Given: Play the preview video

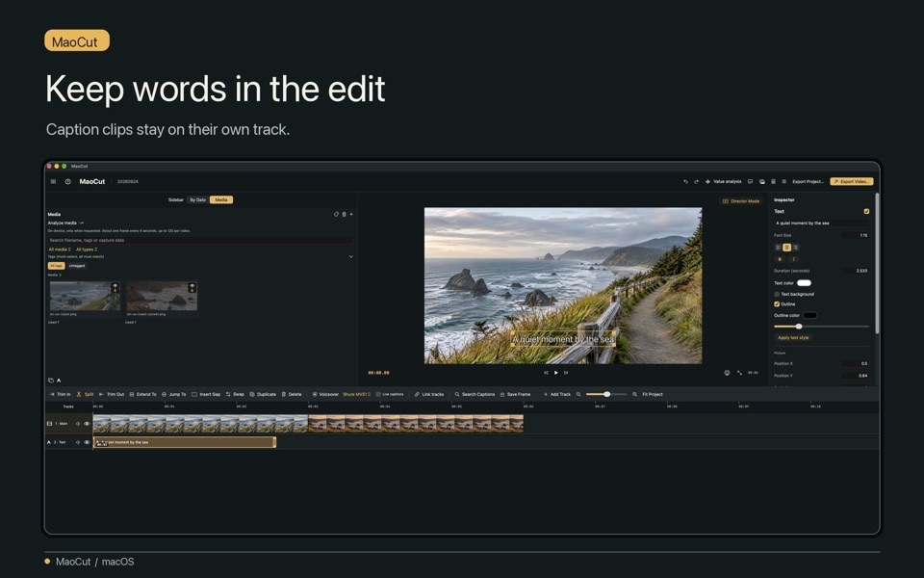Looking at the screenshot, I should pos(555,373).
